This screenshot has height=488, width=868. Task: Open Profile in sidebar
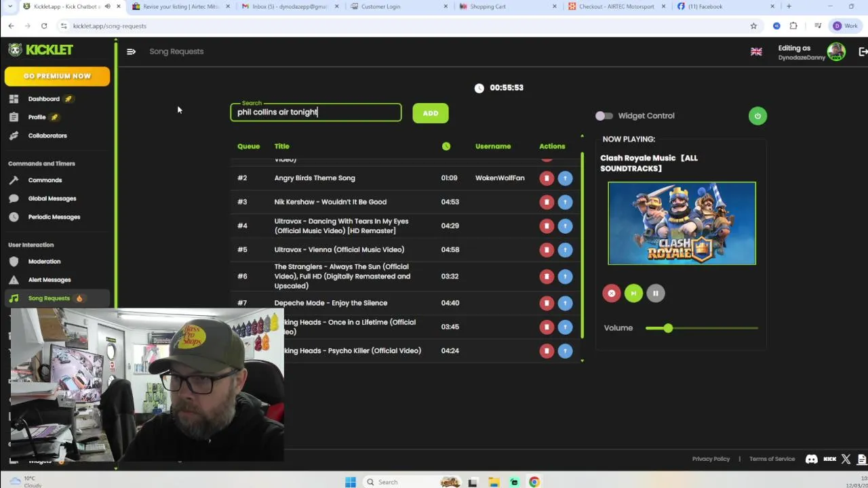tap(37, 117)
